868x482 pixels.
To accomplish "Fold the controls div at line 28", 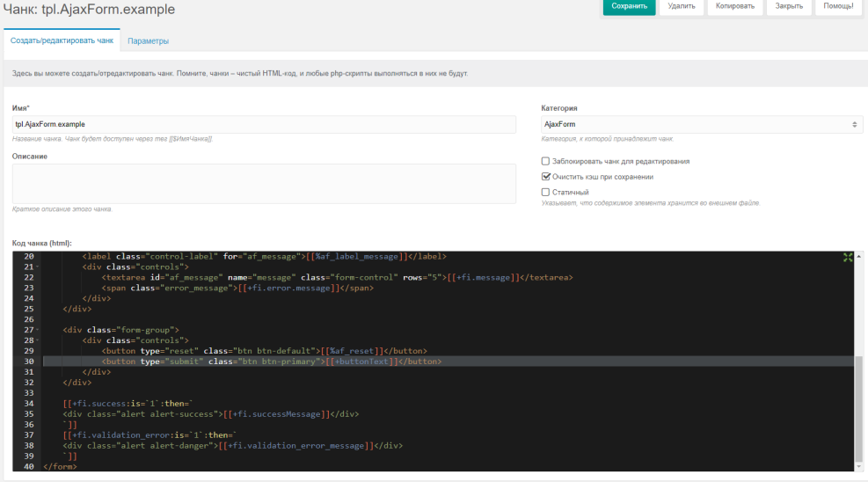I will pyautogui.click(x=37, y=340).
